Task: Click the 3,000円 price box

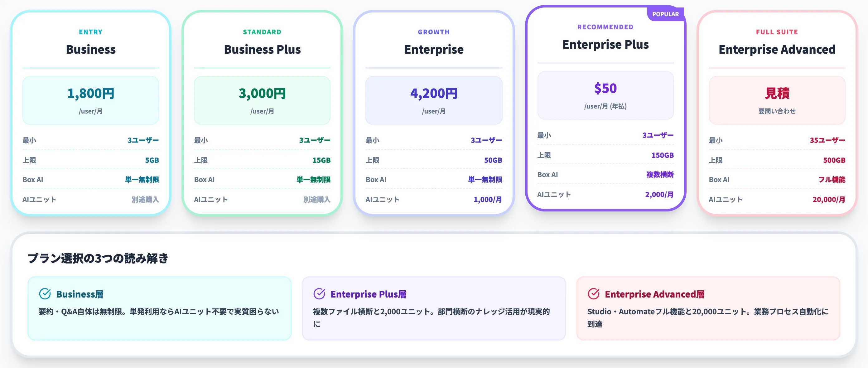Action: pos(262,100)
